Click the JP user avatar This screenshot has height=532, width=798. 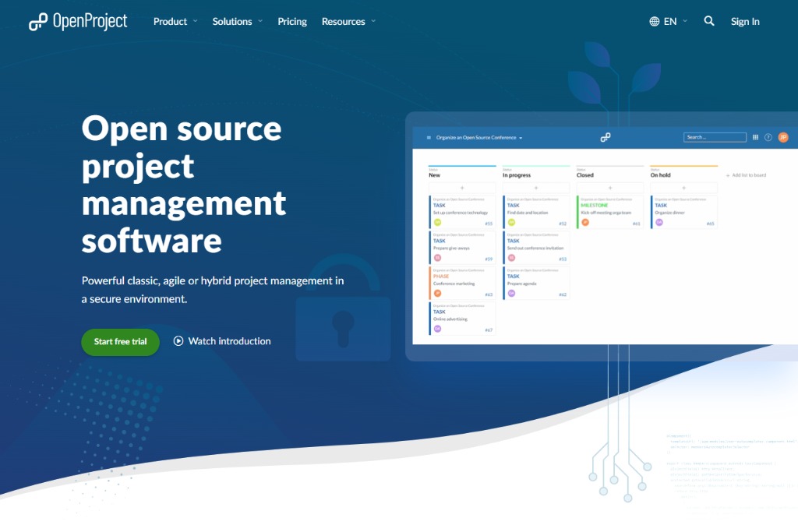782,136
